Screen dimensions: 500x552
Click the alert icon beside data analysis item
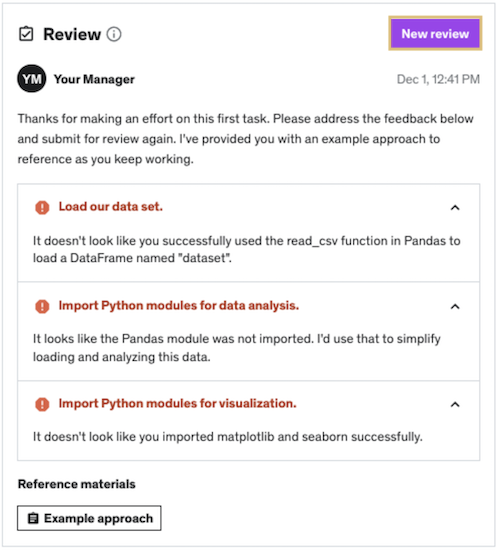42,306
